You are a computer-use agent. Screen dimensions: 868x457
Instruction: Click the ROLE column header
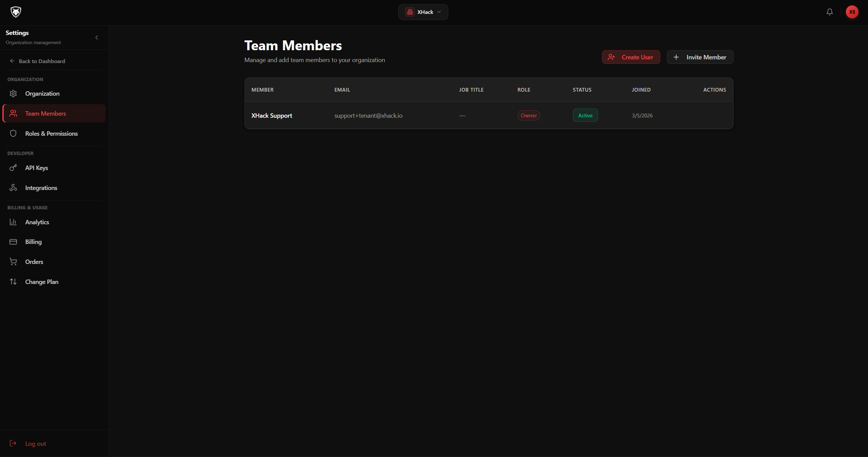(524, 90)
